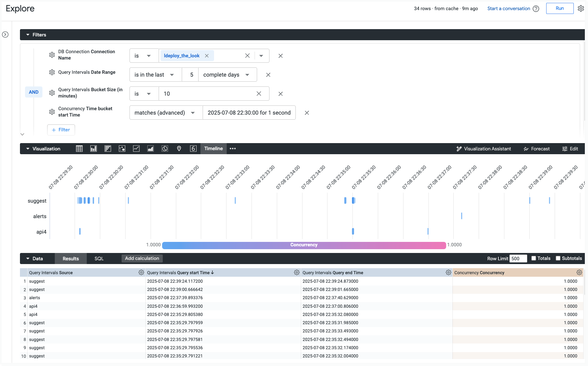Enable the Totals checkbox
This screenshot has width=588, height=366.
pos(534,258)
